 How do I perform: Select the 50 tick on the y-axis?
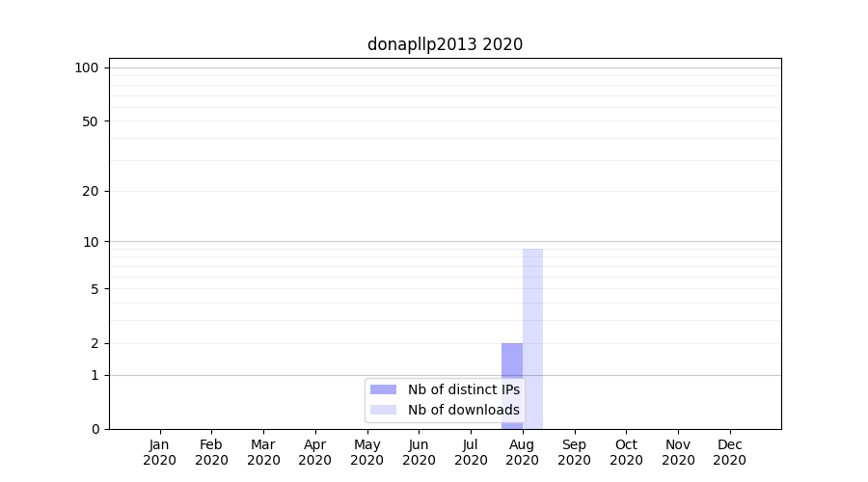92,121
